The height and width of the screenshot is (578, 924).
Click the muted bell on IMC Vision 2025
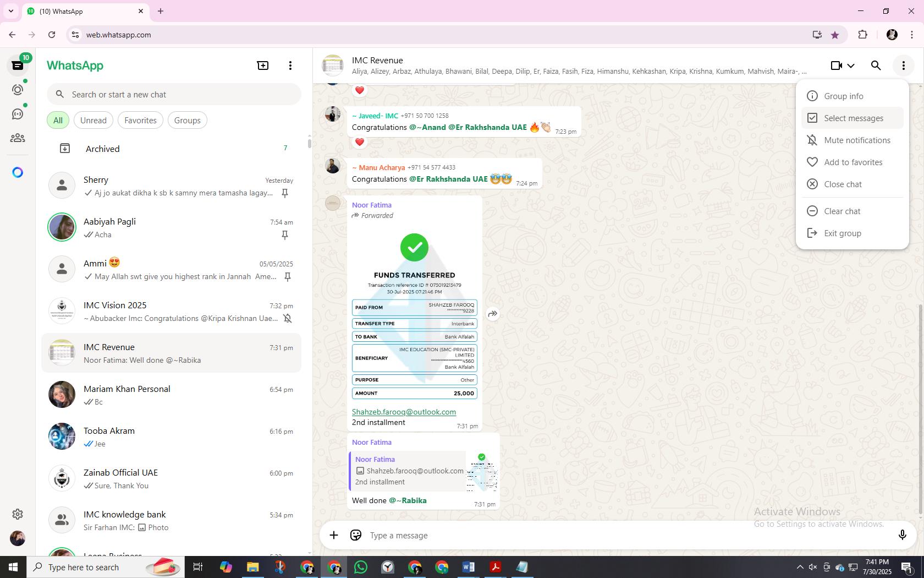coord(287,318)
